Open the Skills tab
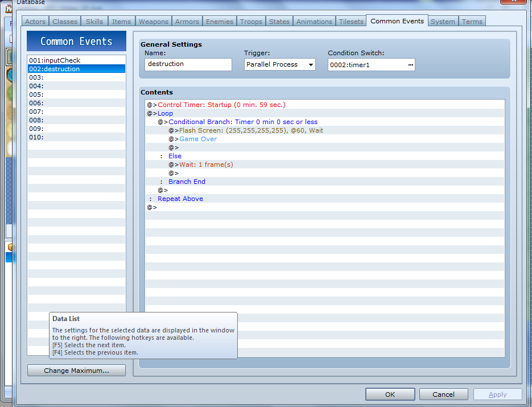The height and width of the screenshot is (407, 532). tap(94, 22)
